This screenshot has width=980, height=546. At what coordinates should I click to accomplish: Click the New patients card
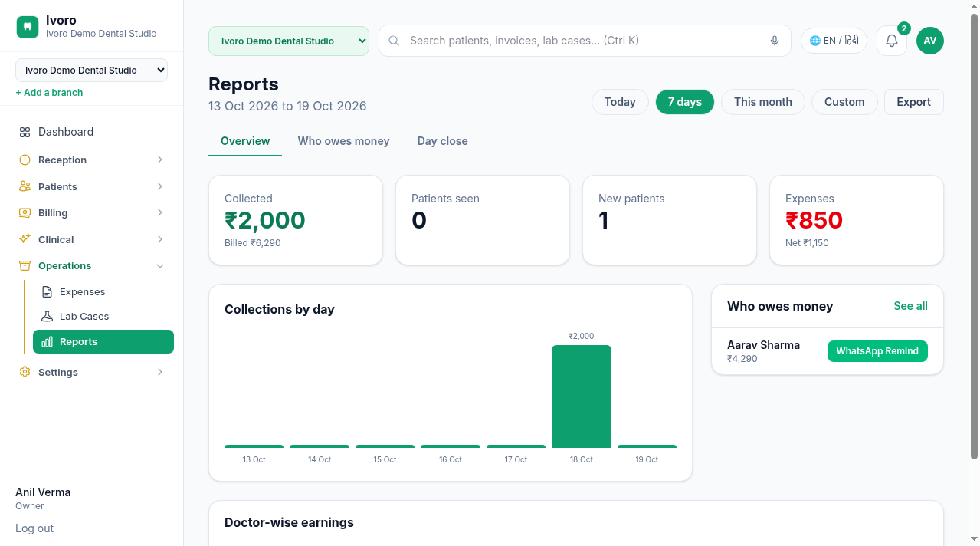[x=670, y=221]
